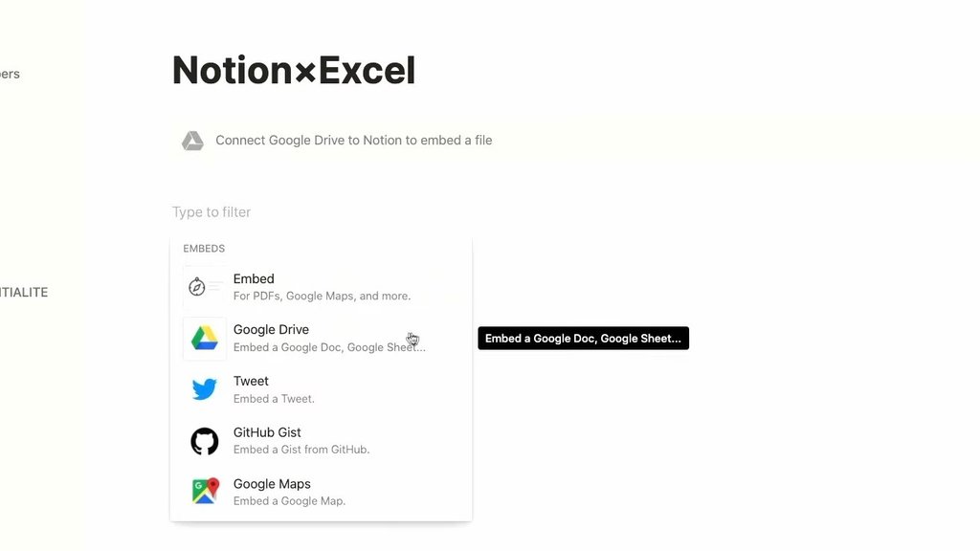
Task: Click the compass Embed icon
Action: pos(197,287)
